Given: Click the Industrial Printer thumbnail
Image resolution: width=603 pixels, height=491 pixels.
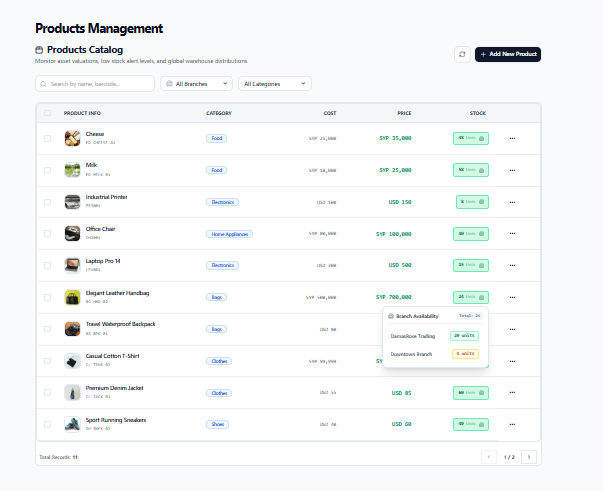Looking at the screenshot, I should pyautogui.click(x=72, y=202).
